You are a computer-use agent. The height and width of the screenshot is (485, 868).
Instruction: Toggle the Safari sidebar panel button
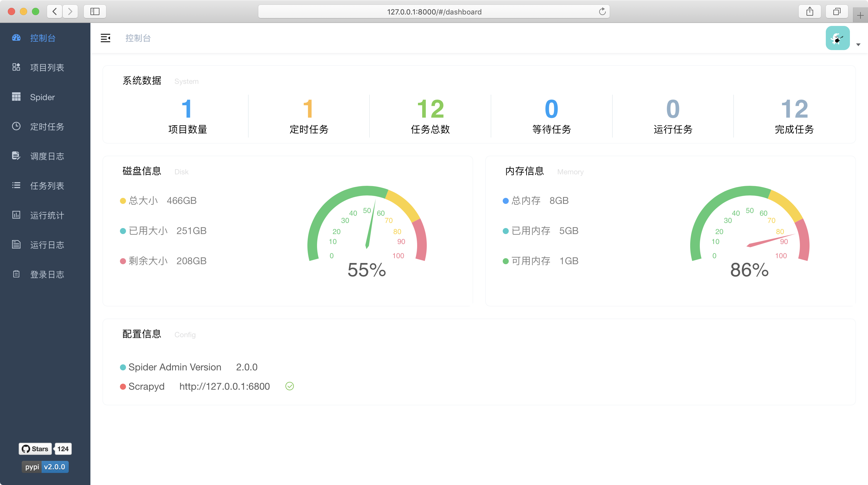tap(95, 11)
